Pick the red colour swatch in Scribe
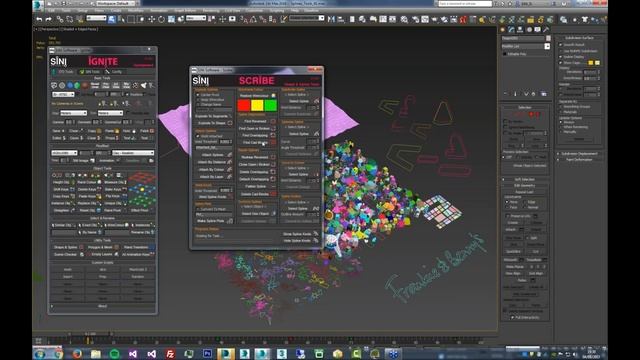The height and width of the screenshot is (360, 640). point(244,105)
